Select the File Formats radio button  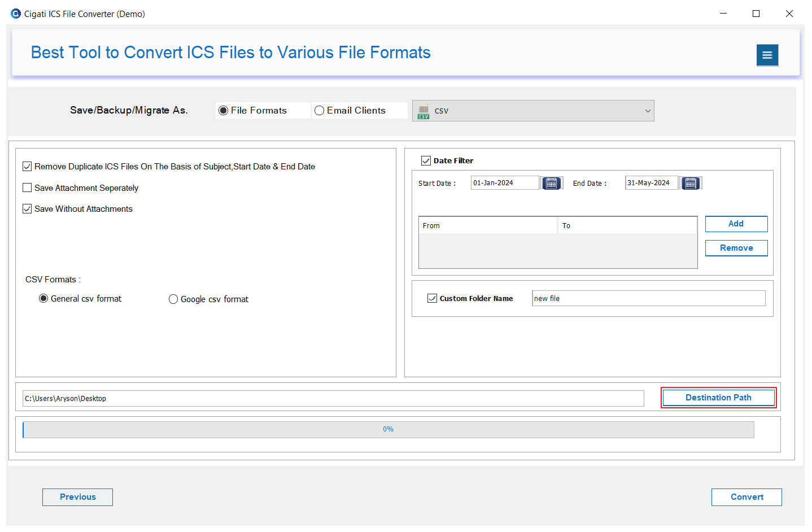click(223, 111)
